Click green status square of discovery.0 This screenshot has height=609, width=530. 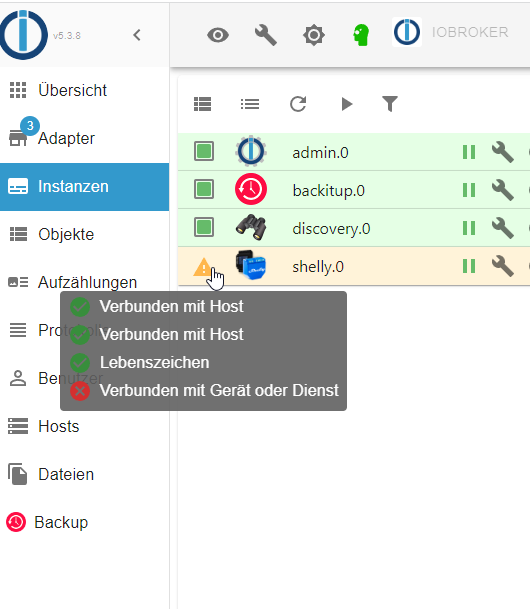[204, 228]
